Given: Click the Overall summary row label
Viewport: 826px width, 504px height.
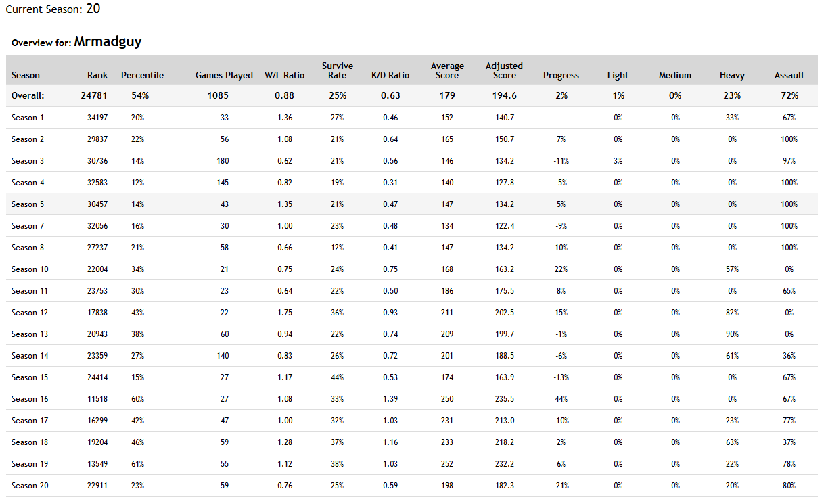Looking at the screenshot, I should (28, 96).
